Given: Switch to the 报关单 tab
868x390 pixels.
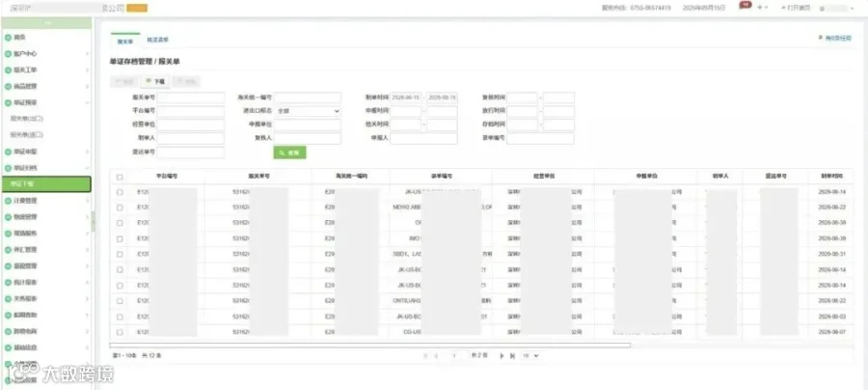Looking at the screenshot, I should (125, 41).
